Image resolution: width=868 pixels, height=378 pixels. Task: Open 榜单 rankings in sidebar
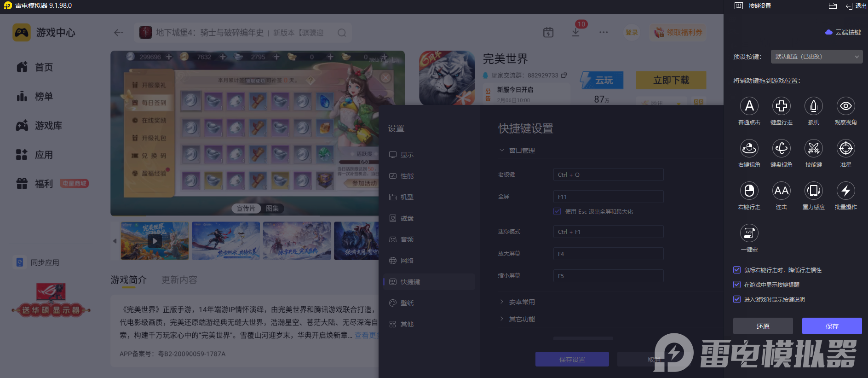34,96
